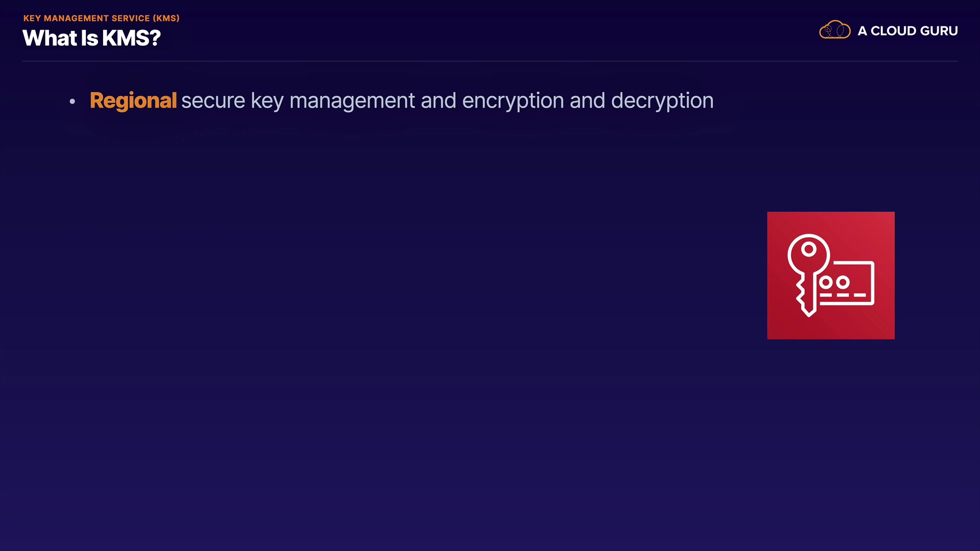
Task: Click the dashed line on the card graphic
Action: [x=843, y=295]
